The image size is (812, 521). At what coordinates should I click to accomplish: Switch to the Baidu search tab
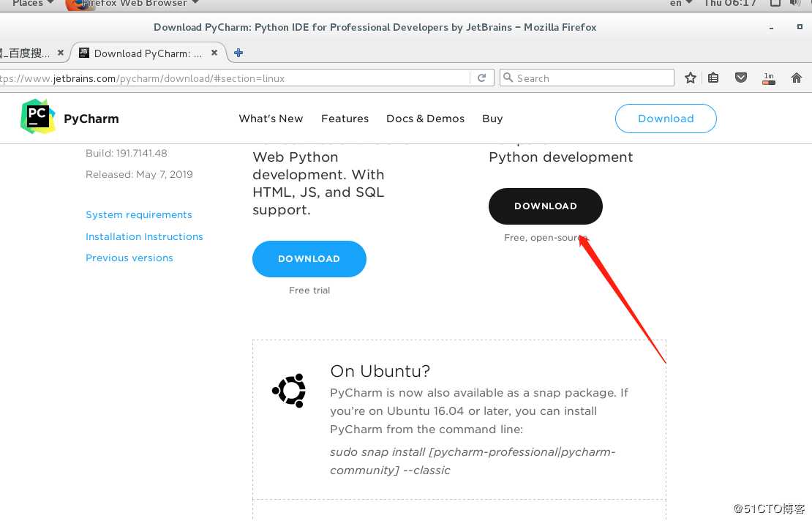click(31, 53)
